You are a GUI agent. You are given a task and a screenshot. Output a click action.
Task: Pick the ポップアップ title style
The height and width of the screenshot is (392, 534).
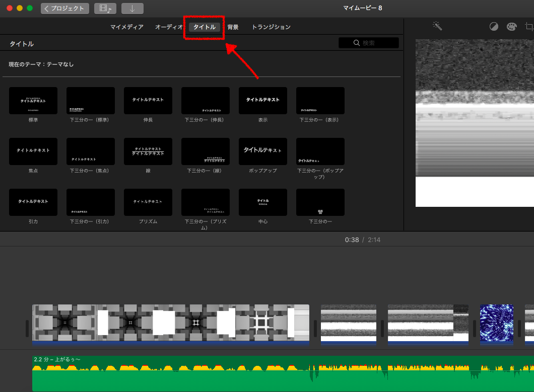(263, 151)
